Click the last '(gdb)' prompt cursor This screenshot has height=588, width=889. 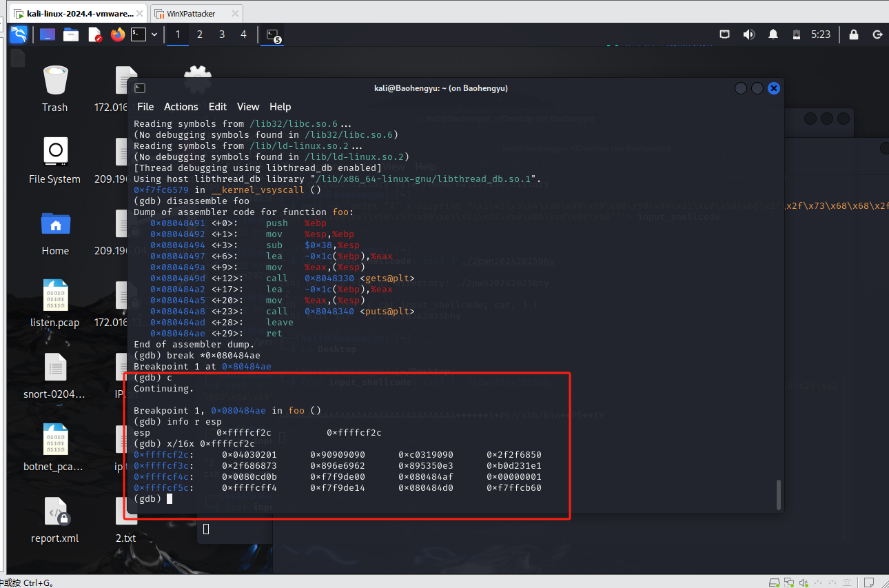[x=170, y=498]
